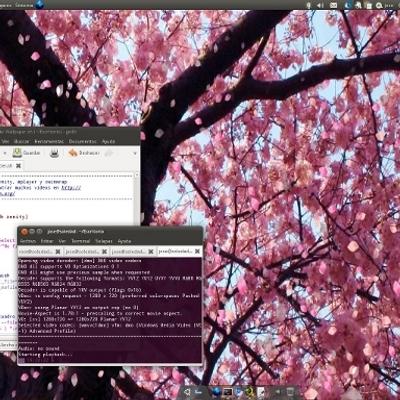Viewport: 400px width, 400px height.
Task: Click the print icon in gedit toolbar
Action: click(54, 153)
